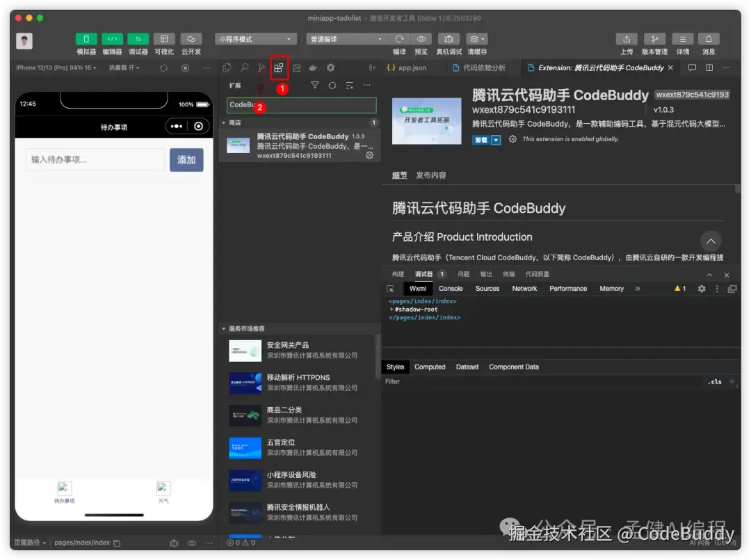Show more devtools tabs with » chevron
The height and width of the screenshot is (560, 751).
pos(638,289)
